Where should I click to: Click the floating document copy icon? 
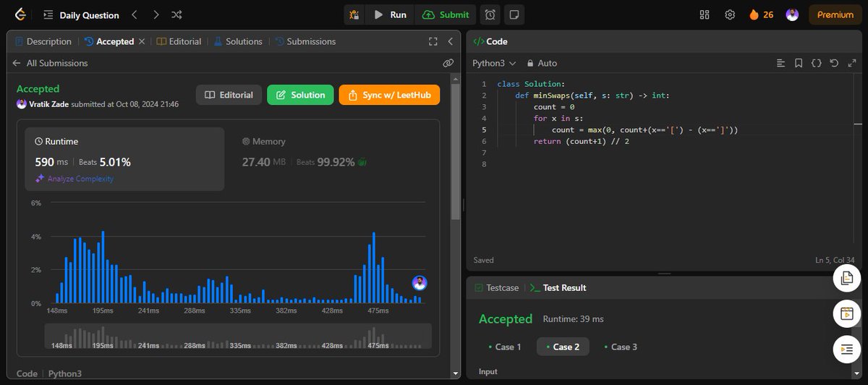click(x=847, y=278)
